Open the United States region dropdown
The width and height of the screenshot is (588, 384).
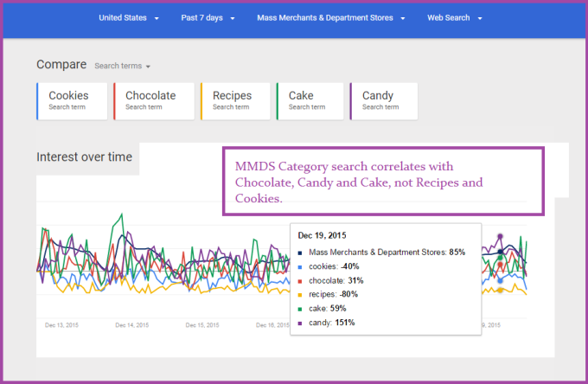click(128, 17)
